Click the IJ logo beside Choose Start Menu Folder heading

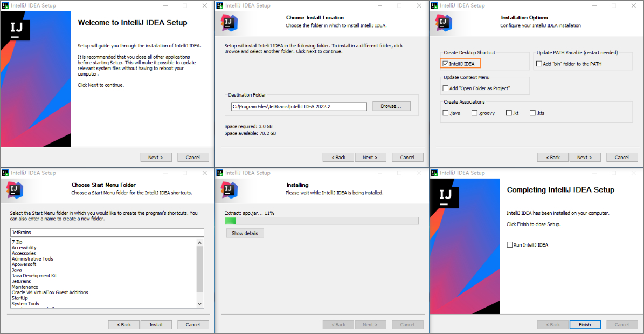(15, 189)
